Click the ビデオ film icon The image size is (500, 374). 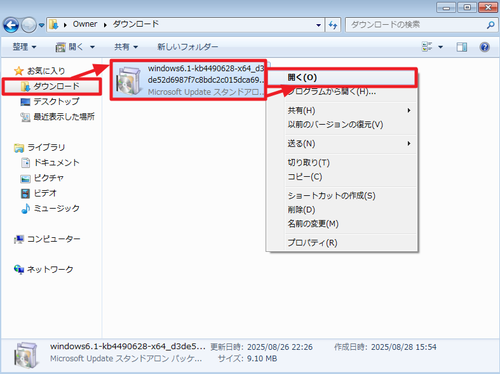[x=25, y=193]
